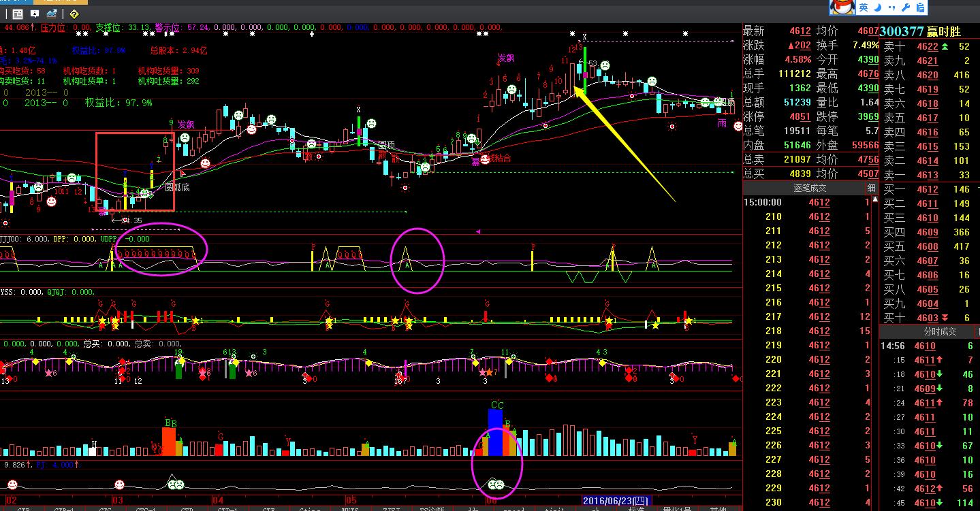Screen dimensions: 980x511
Task: Toggle the punctuation mode icon
Action: 891,7
